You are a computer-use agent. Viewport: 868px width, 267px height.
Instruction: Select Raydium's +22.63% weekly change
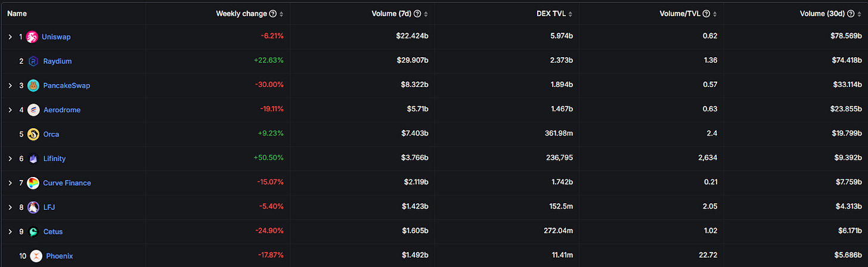[268, 61]
